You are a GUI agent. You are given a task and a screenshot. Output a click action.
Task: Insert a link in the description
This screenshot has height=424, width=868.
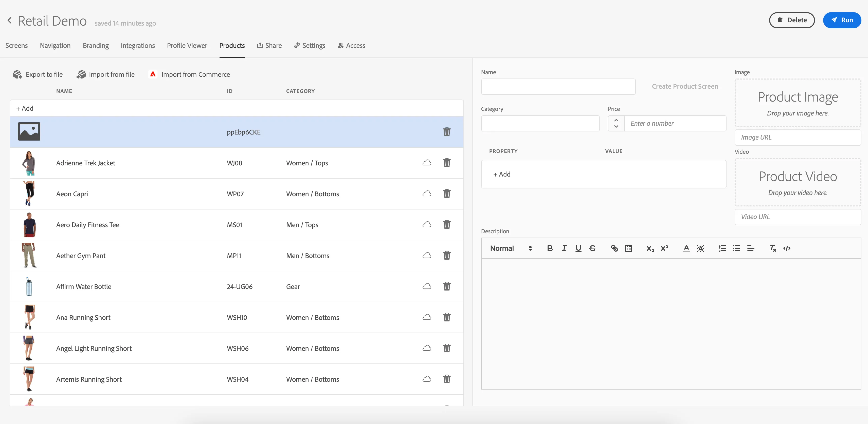(614, 248)
